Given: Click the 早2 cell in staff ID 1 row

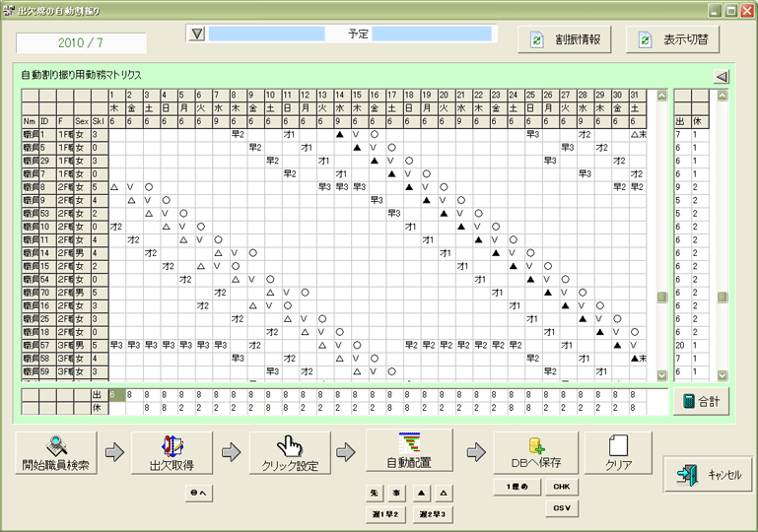Looking at the screenshot, I should 239,134.
